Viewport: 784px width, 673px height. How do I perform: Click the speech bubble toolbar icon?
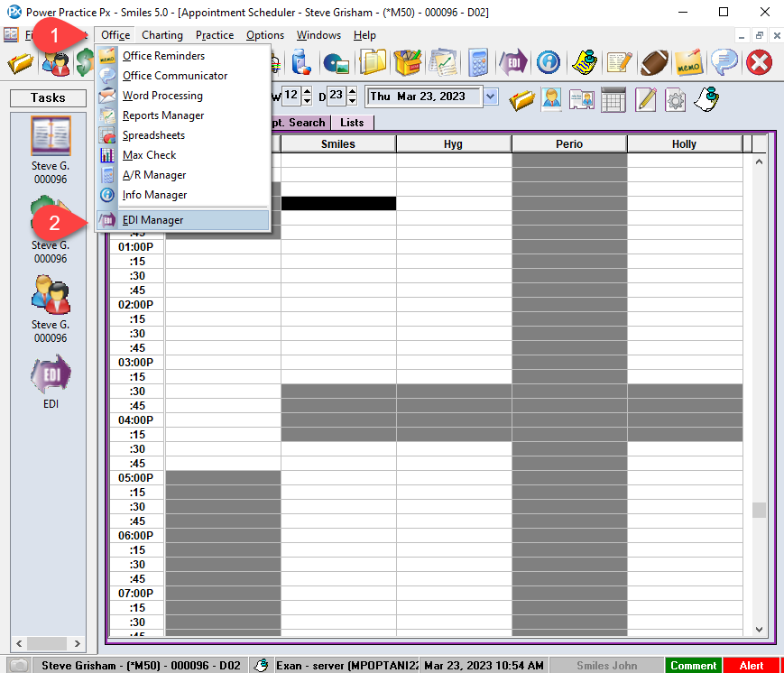pyautogui.click(x=724, y=62)
